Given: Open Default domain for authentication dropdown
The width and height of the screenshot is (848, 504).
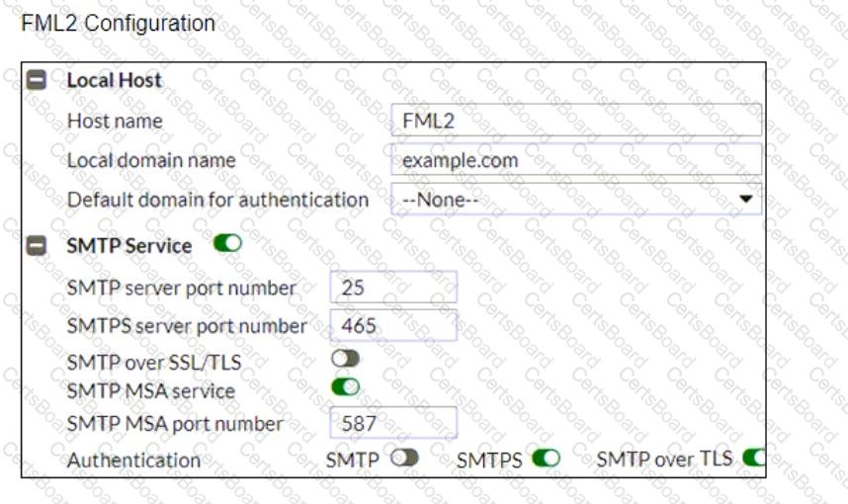Looking at the screenshot, I should [576, 199].
